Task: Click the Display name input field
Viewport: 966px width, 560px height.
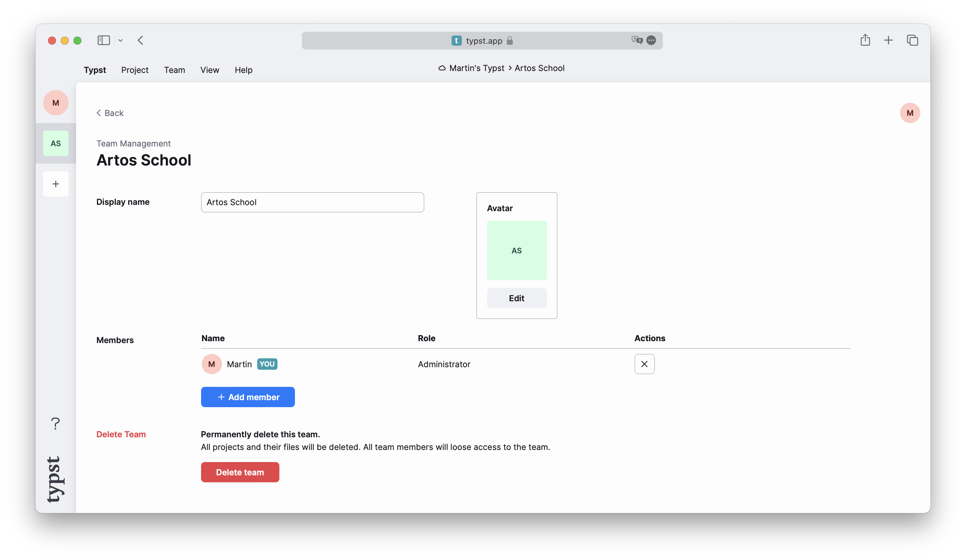Action: tap(312, 202)
